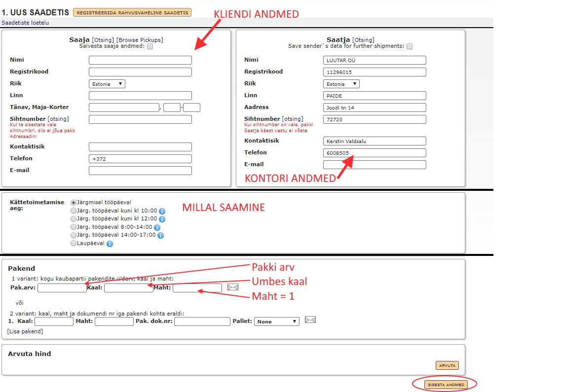Click 'Registreerida rahvusvaheline saadetis' button

pyautogui.click(x=132, y=12)
